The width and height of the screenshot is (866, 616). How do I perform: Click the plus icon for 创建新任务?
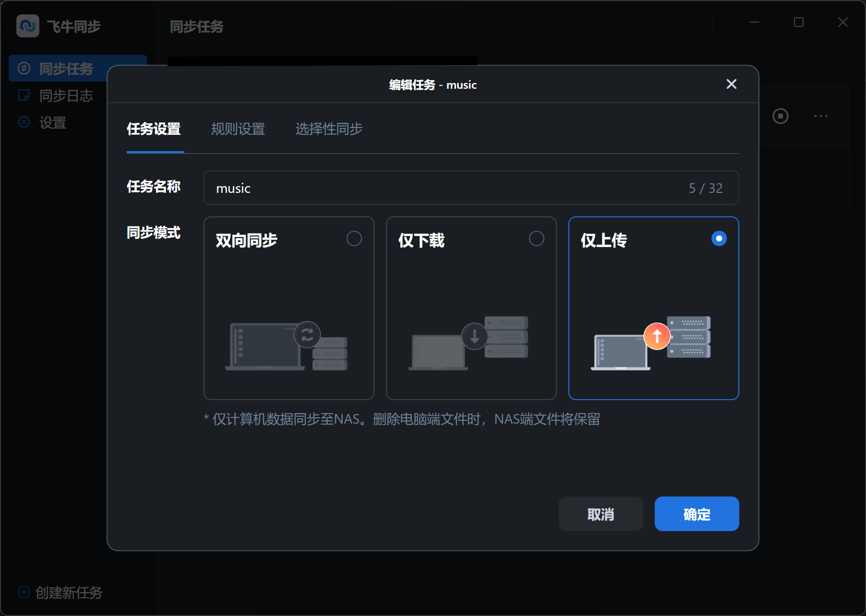click(24, 592)
